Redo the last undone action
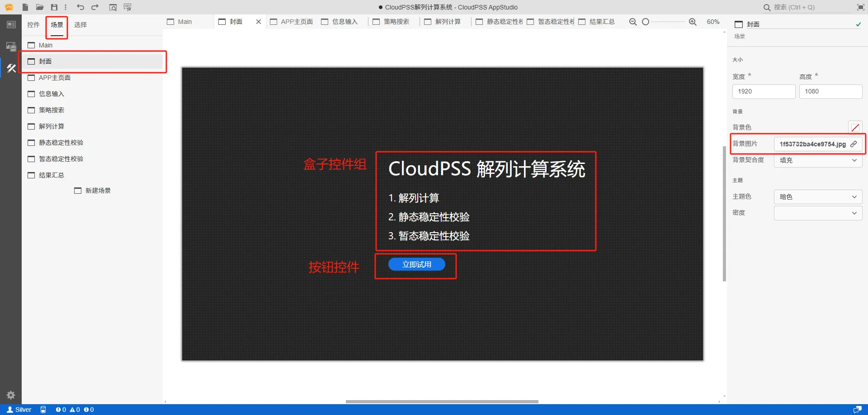Image resolution: width=868 pixels, height=415 pixels. coord(95,7)
